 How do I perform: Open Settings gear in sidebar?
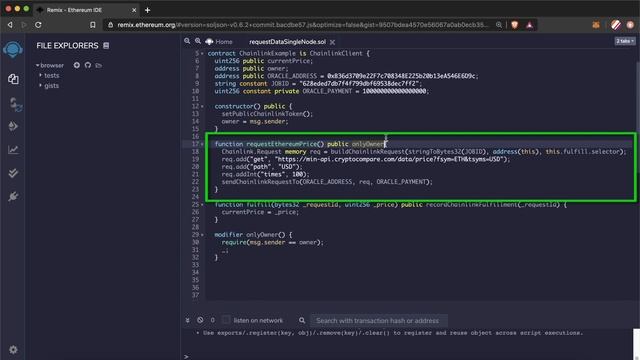tap(13, 350)
